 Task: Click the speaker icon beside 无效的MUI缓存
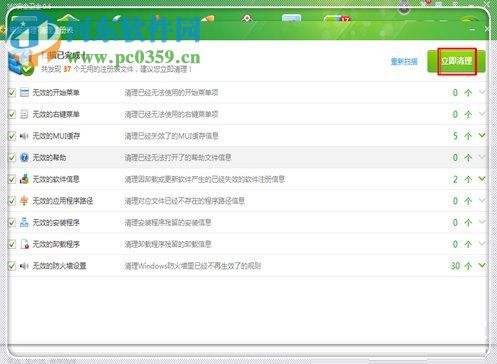tap(24, 136)
